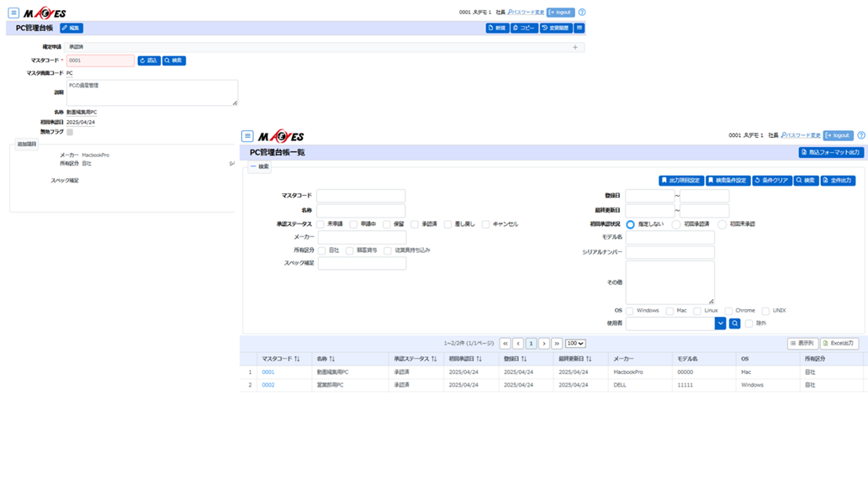Viewport: 868px width, 479px height.
Task: Check 自社 ownership checkbox
Action: click(x=321, y=250)
